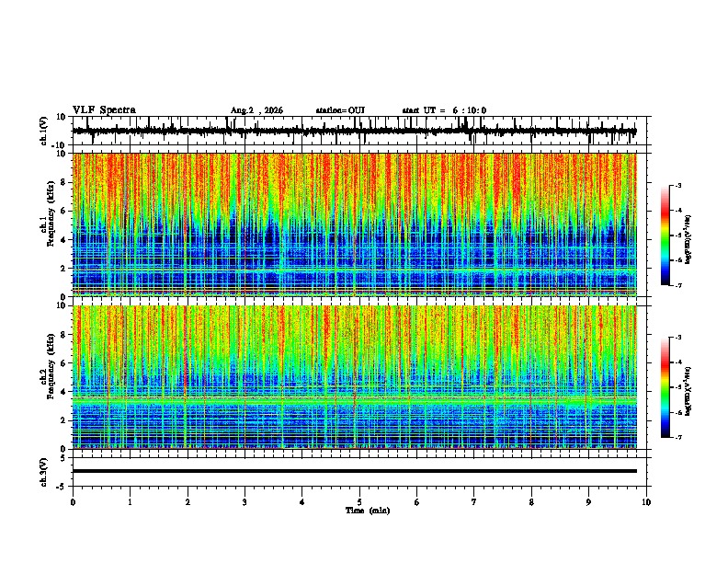The height and width of the screenshot is (563, 728).
Task: Click time axis tick label 0
Action: click(73, 502)
